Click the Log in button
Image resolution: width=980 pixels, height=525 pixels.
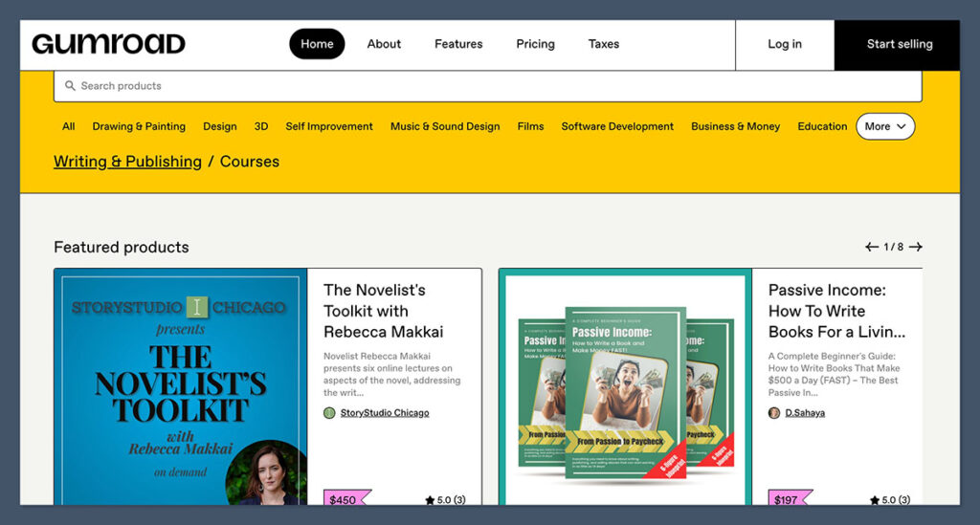pos(785,44)
